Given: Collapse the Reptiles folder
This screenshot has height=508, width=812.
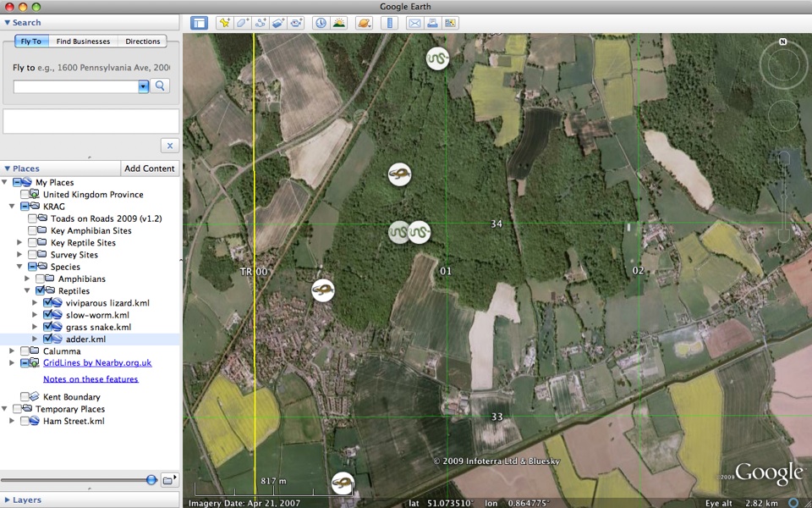Looking at the screenshot, I should click(x=27, y=290).
